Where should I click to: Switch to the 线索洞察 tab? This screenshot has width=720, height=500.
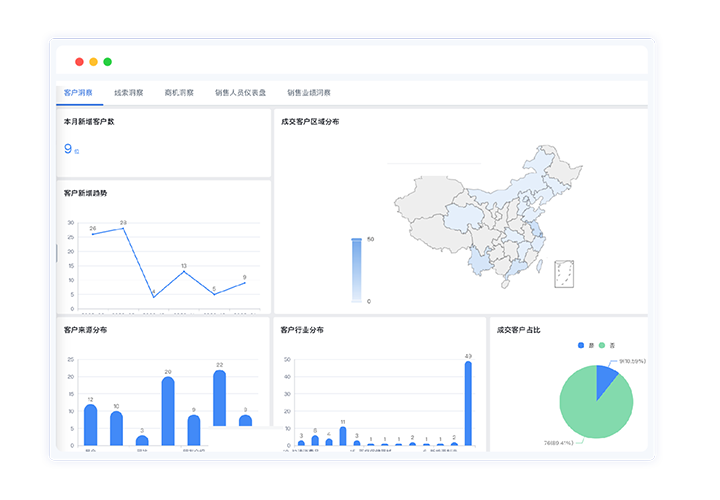(128, 93)
